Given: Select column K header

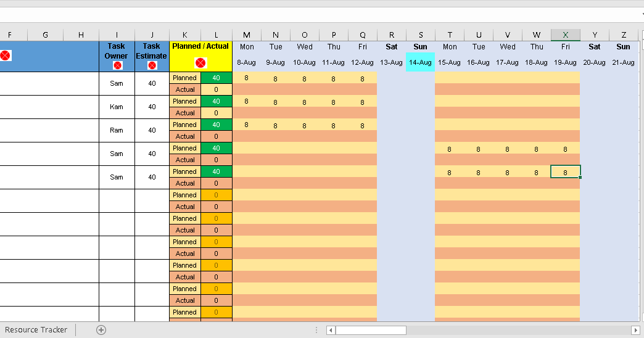Looking at the screenshot, I should click(x=185, y=35).
